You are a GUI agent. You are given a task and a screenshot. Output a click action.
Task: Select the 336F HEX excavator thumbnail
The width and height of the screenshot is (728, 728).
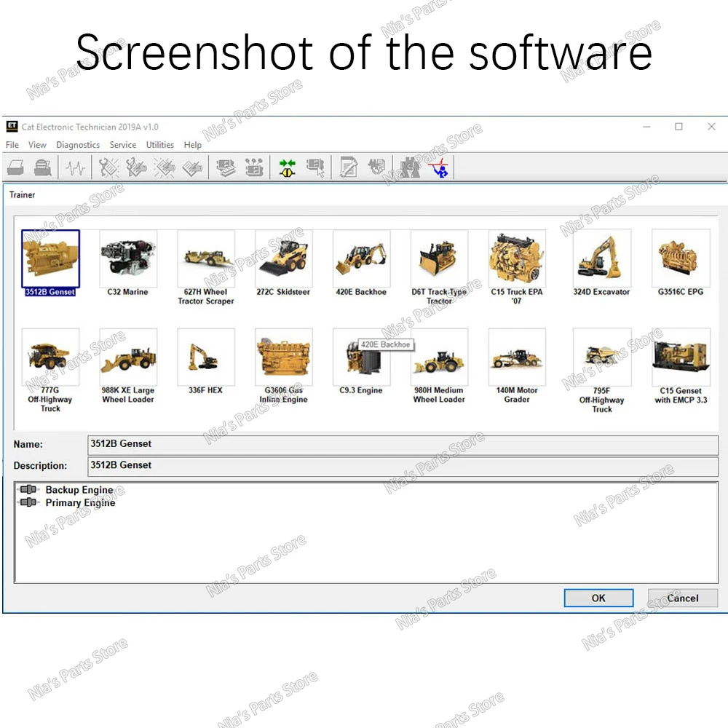pos(206,357)
